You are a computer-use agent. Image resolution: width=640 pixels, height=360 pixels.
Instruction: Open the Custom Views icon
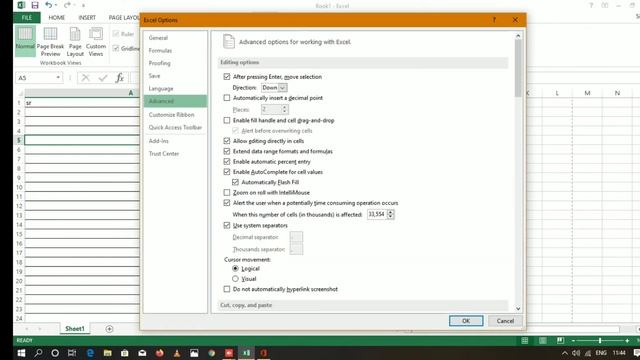(96, 42)
